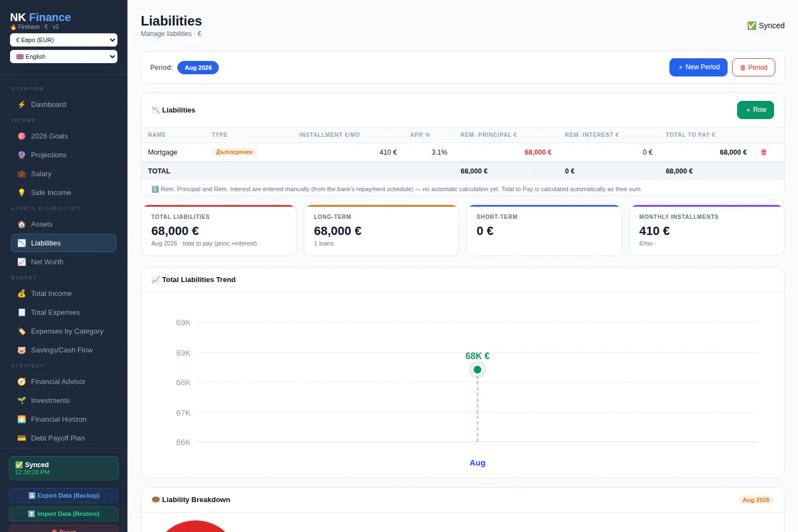798x532 pixels.
Task: Open the Dashboard page
Action: [64, 105]
